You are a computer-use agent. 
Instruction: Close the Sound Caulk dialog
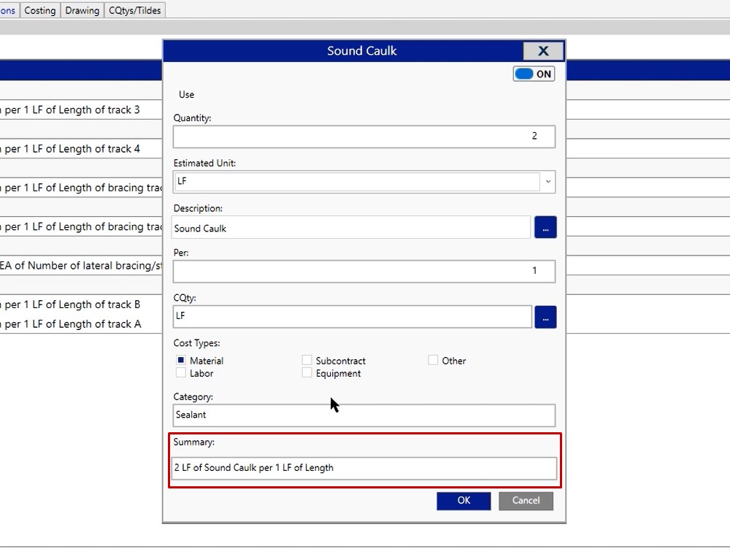pyautogui.click(x=543, y=51)
